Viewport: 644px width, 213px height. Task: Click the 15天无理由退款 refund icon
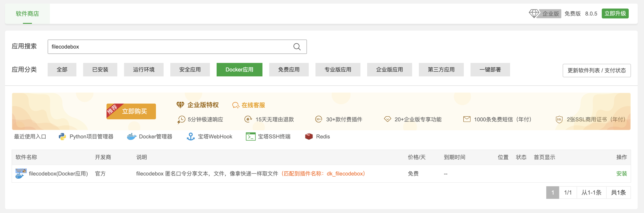coord(248,119)
